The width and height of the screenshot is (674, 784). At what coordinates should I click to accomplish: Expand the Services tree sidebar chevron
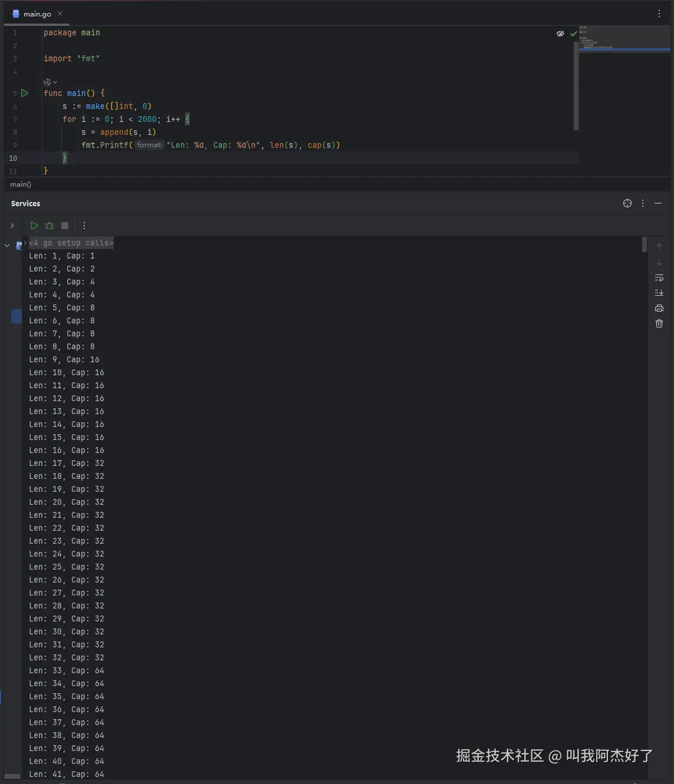pyautogui.click(x=12, y=226)
